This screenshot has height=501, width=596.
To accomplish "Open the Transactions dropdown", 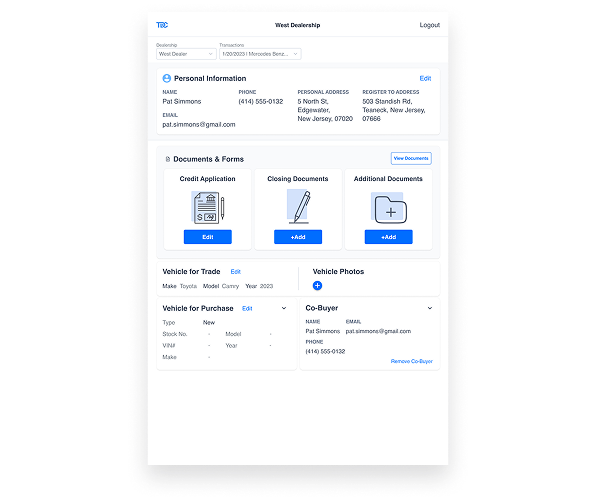I will [260, 54].
